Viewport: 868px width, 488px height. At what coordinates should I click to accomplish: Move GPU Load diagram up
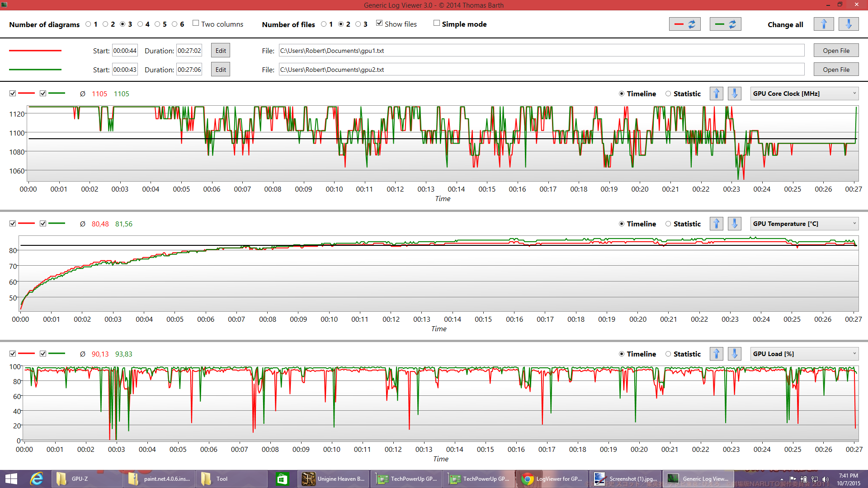coord(716,354)
